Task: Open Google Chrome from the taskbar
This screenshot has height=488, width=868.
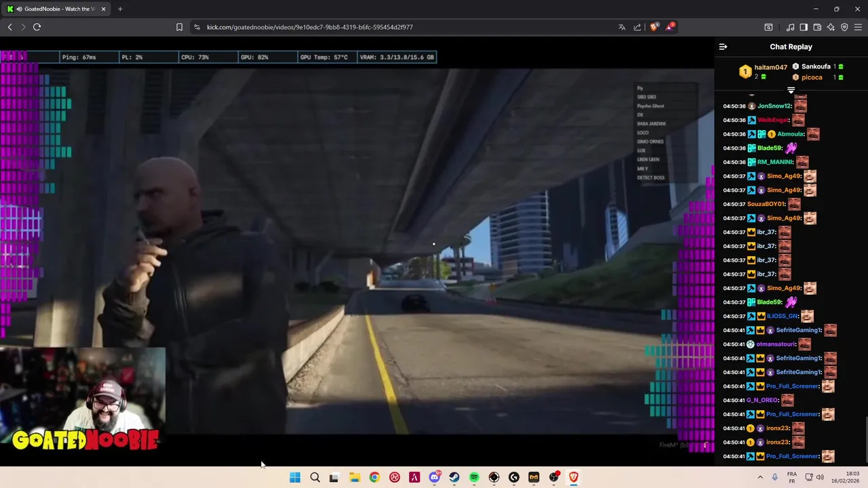Action: [374, 478]
